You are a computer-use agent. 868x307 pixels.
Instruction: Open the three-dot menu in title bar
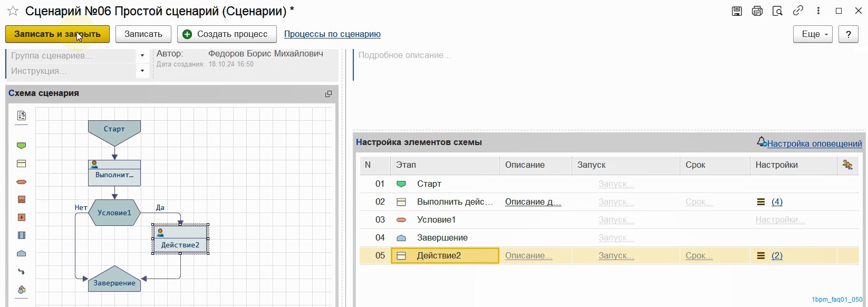pyautogui.click(x=818, y=11)
